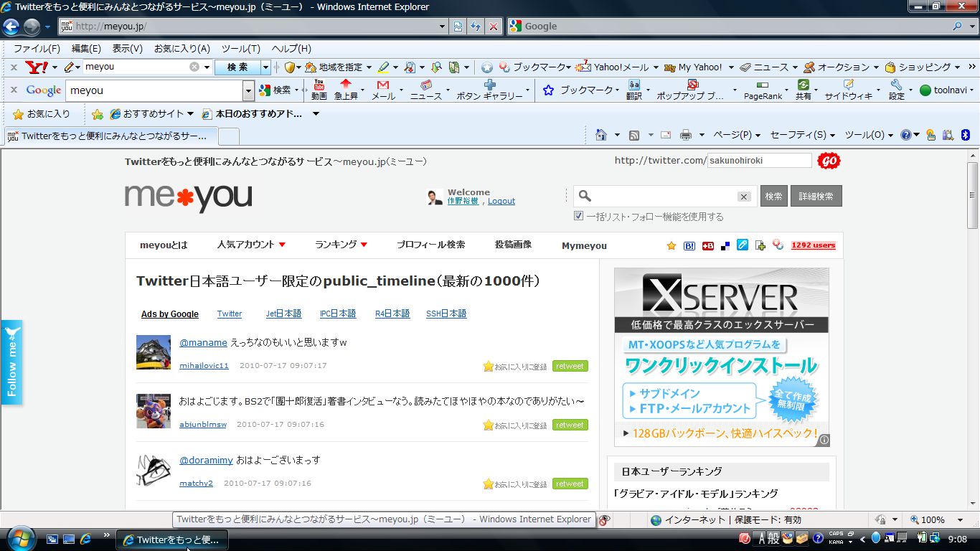Expand the Google toolbar search box dropdown

[249, 90]
